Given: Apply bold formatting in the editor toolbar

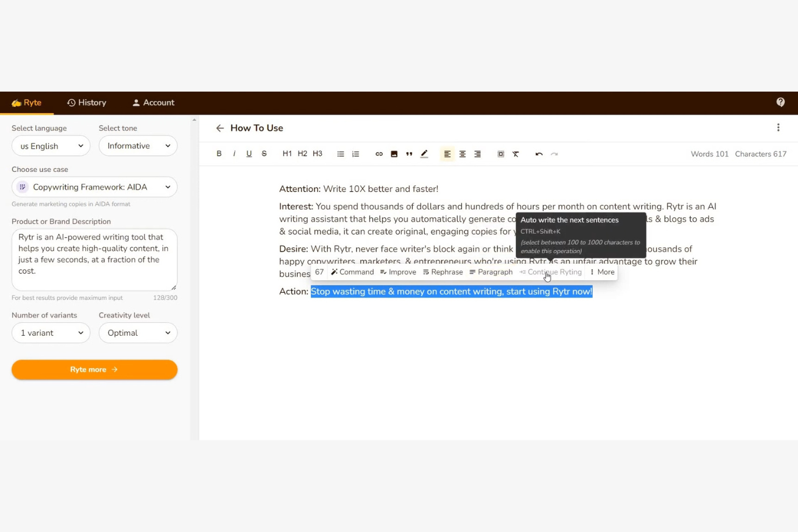Looking at the screenshot, I should coord(219,154).
